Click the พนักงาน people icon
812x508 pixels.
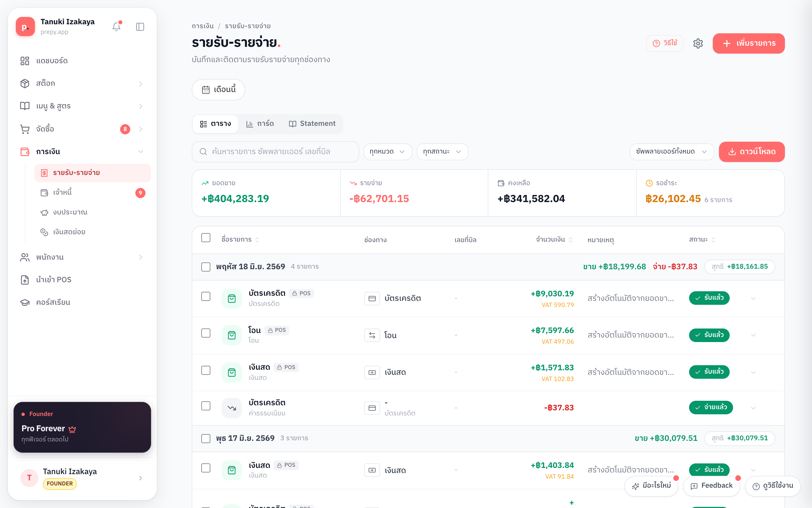pos(25,257)
